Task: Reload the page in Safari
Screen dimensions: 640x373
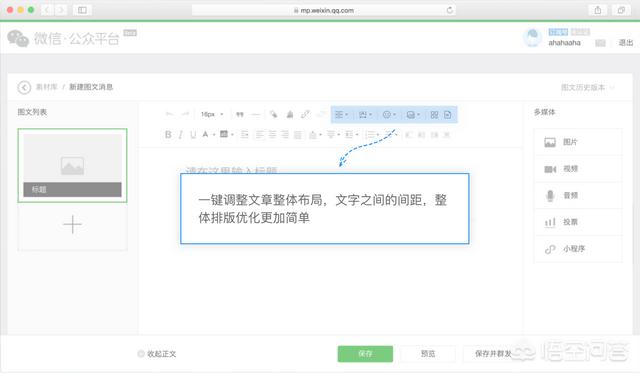Action: (449, 10)
